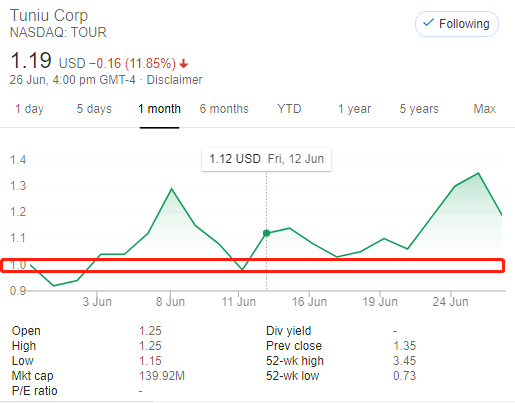Click the Open label
Viewport: 515px width, 403px height.
point(26,331)
